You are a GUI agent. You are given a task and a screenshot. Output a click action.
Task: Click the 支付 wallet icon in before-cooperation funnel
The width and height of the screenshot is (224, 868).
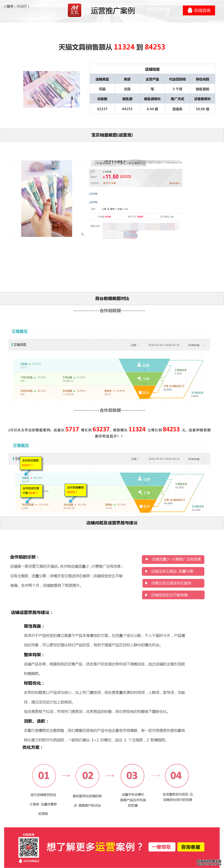140,392
